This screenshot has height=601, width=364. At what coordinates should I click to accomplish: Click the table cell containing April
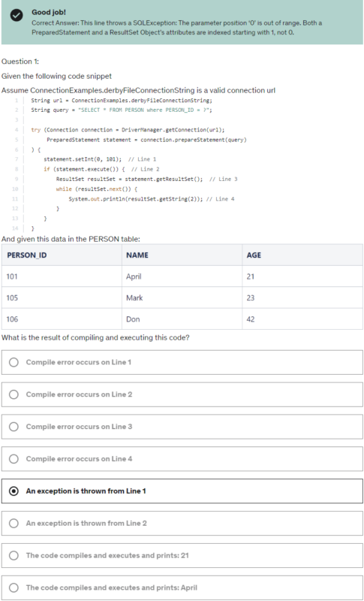coord(182,276)
